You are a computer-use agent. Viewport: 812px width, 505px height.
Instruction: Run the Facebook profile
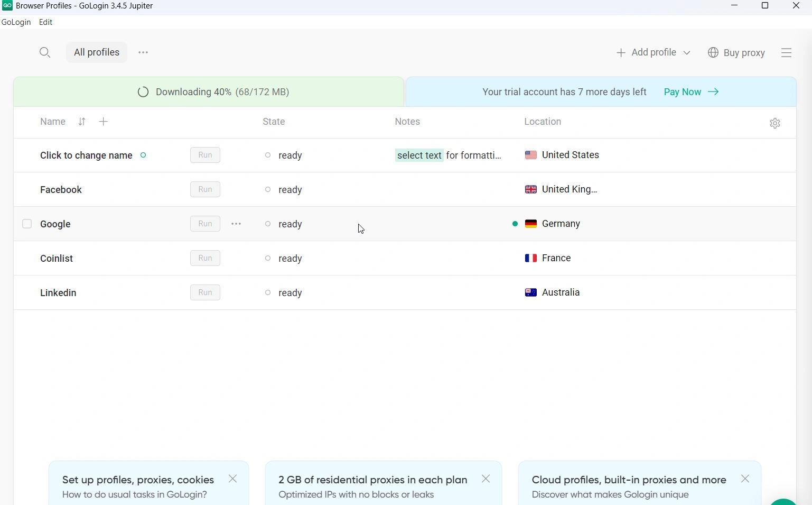coord(205,190)
